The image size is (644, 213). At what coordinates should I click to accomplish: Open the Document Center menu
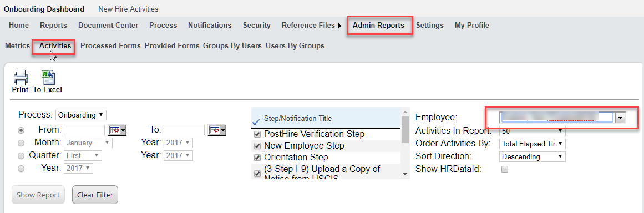point(108,26)
